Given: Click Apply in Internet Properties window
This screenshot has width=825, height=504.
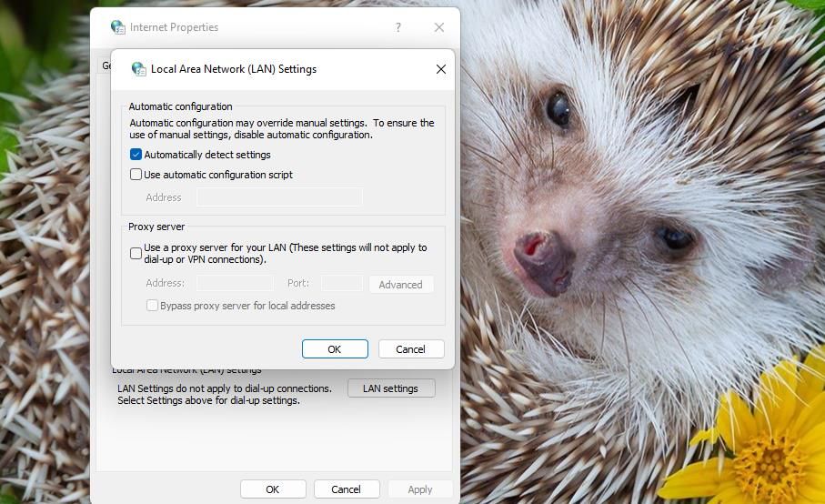Looking at the screenshot, I should [x=419, y=489].
